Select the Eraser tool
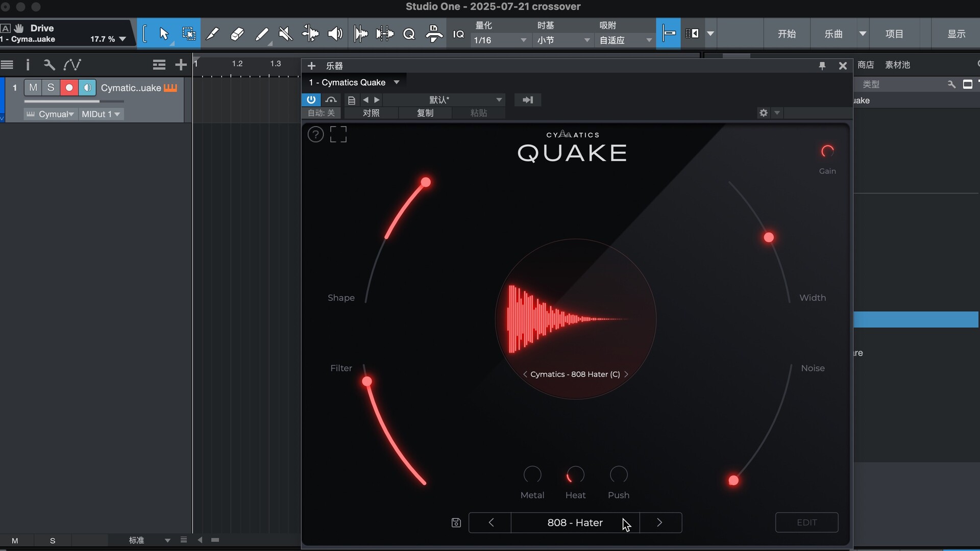Viewport: 980px width, 551px height. coord(237,34)
